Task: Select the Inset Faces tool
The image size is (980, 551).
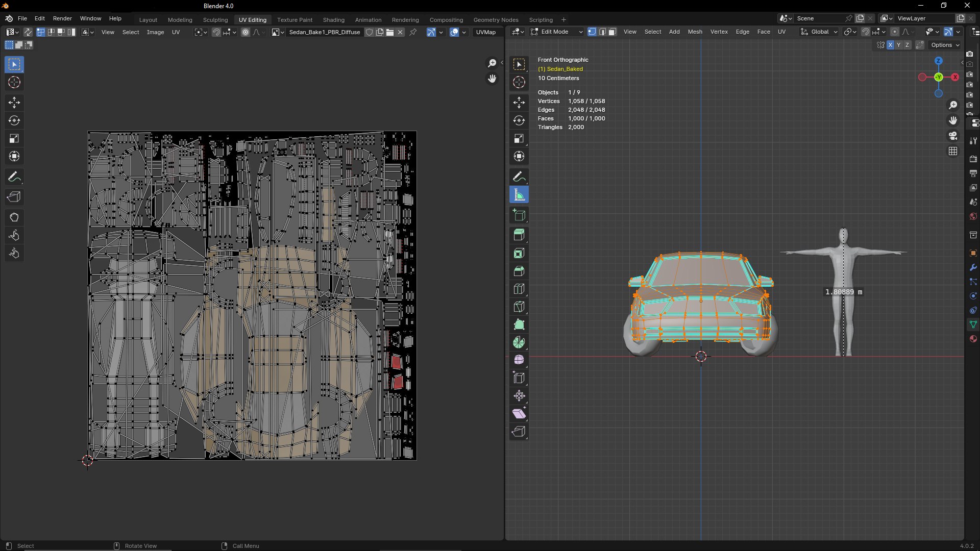Action: [x=519, y=254]
